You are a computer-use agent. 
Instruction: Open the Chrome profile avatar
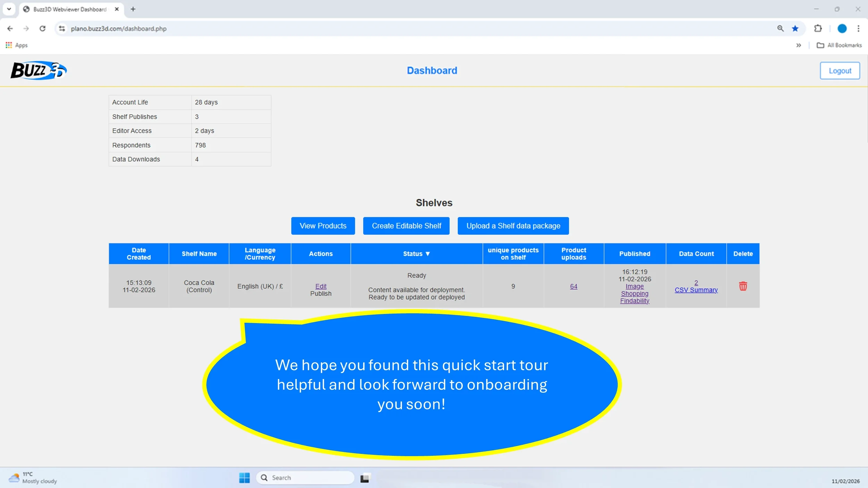point(842,28)
